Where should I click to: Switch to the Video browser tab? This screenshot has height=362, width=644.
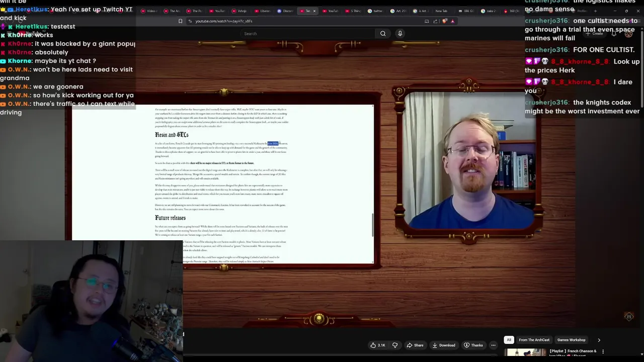pyautogui.click(x=149, y=11)
